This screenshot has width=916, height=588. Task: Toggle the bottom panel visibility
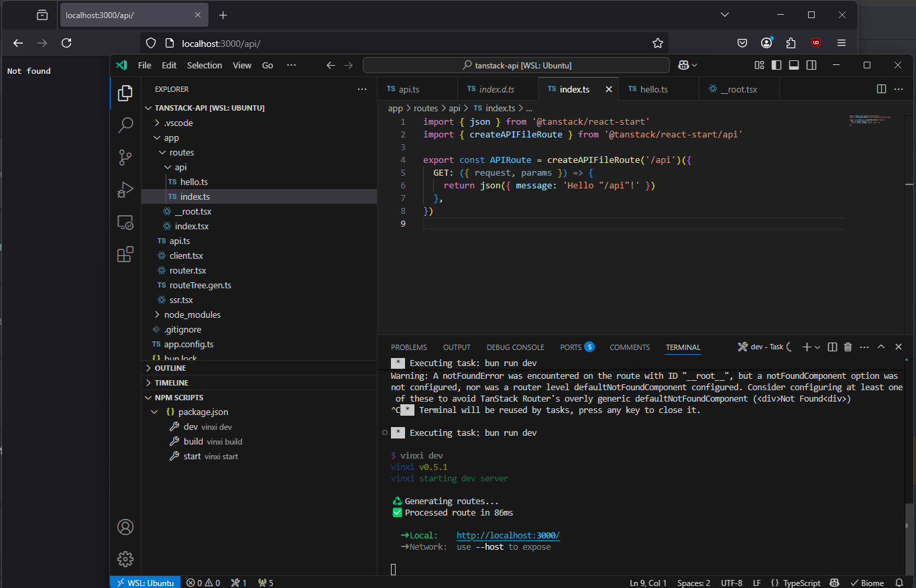[794, 65]
